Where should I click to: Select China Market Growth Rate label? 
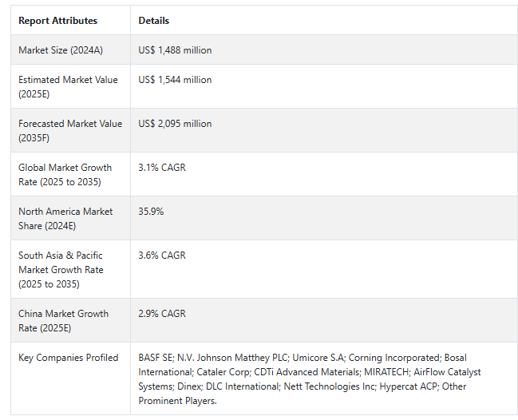click(x=63, y=320)
